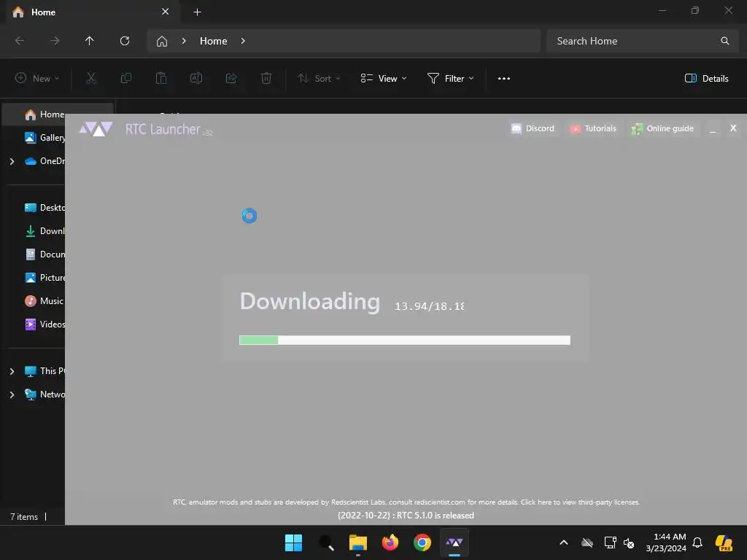The height and width of the screenshot is (560, 747).
Task: Expand chevron after Home breadcrumb
Action: [x=243, y=41]
